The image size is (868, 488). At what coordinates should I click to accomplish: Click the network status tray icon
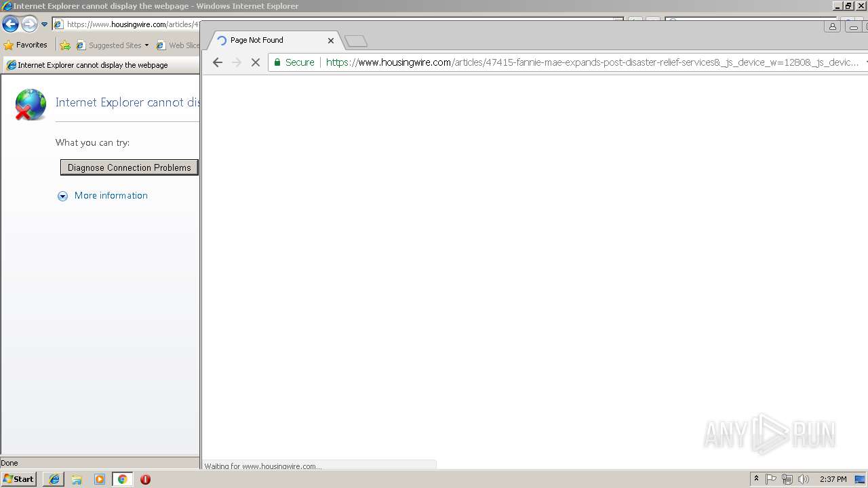point(787,479)
